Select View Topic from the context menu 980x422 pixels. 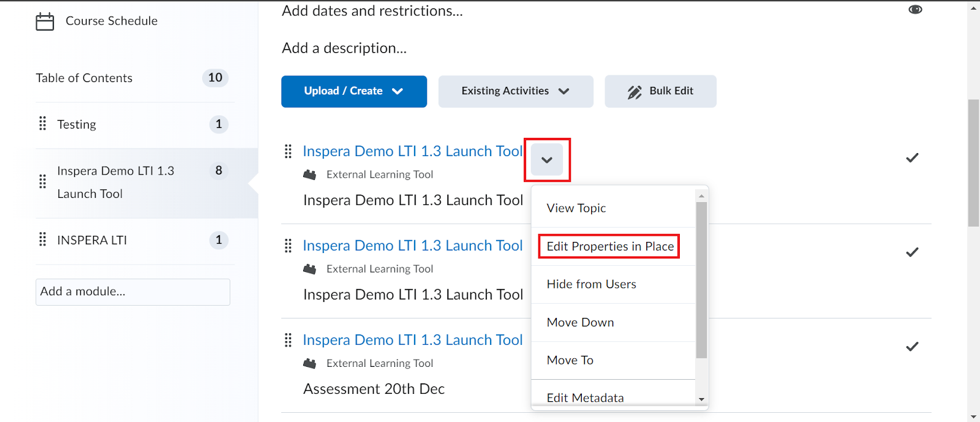[x=576, y=208]
